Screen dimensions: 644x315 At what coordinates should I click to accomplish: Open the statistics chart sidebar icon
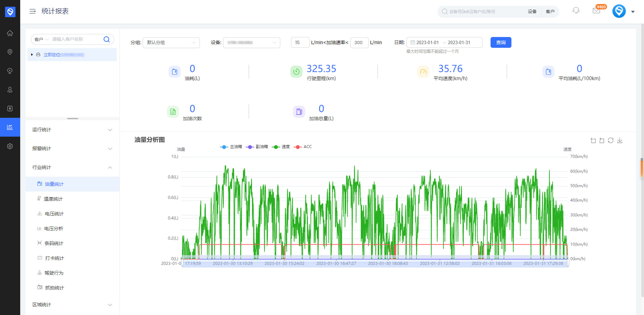pyautogui.click(x=10, y=127)
